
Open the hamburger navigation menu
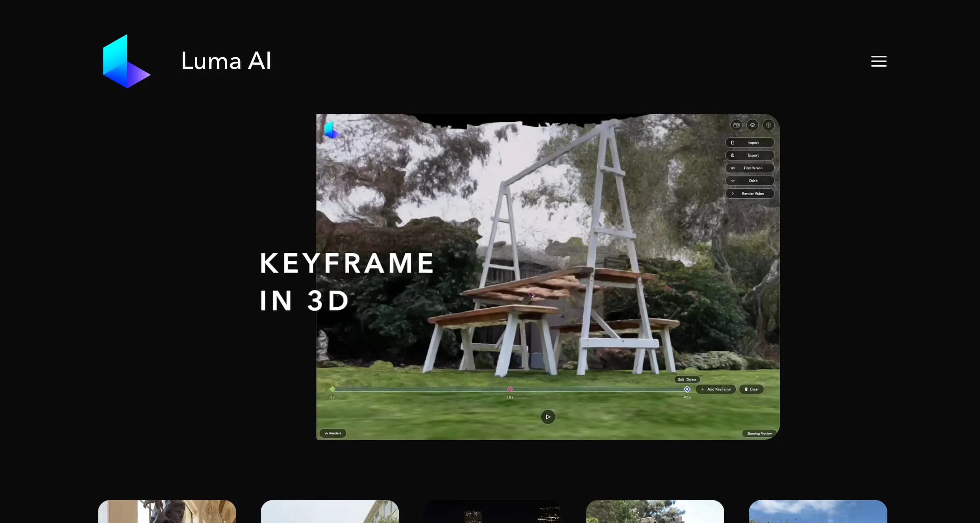[x=879, y=61]
